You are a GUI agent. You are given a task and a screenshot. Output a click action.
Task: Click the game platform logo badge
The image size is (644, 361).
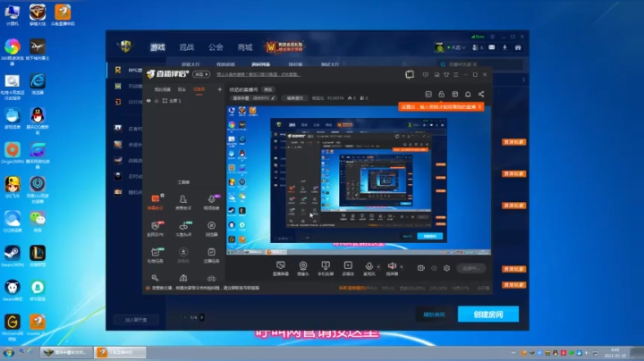point(126,46)
